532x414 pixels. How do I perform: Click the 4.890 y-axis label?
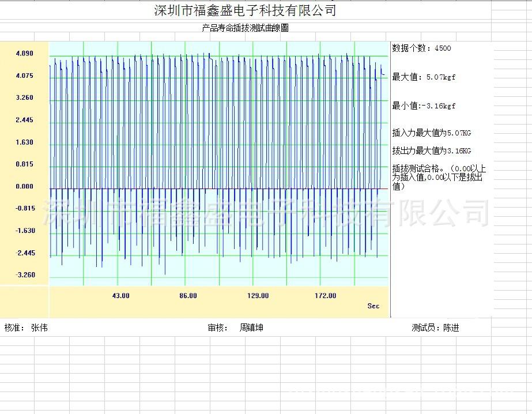click(25, 54)
